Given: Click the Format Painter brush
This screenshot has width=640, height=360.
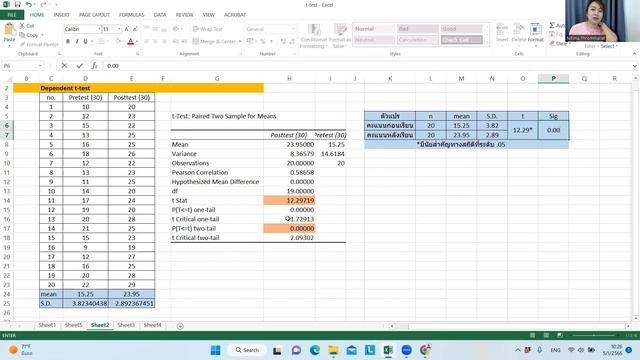Looking at the screenshot, I should (22, 44).
